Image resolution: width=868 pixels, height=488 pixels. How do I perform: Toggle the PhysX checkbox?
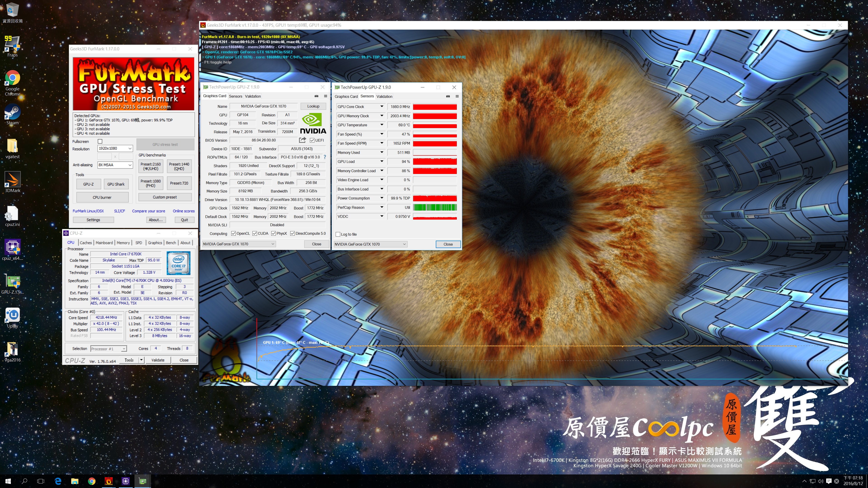(274, 233)
